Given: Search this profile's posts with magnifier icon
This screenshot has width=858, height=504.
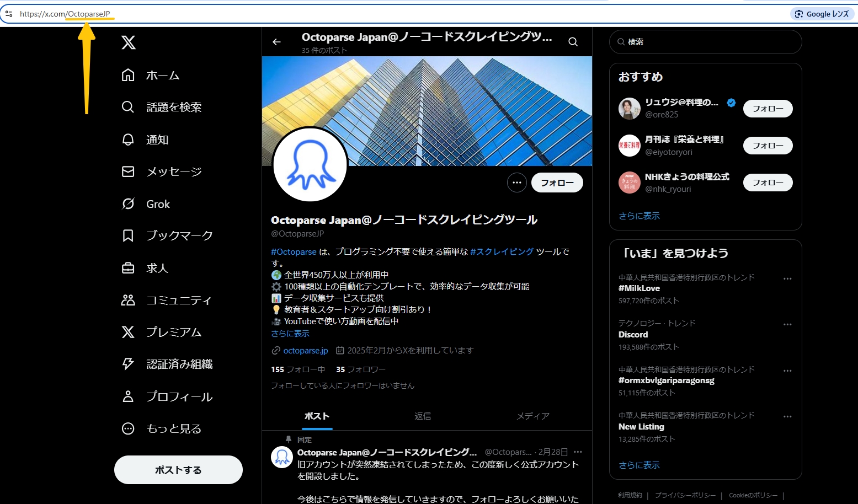Looking at the screenshot, I should [573, 42].
